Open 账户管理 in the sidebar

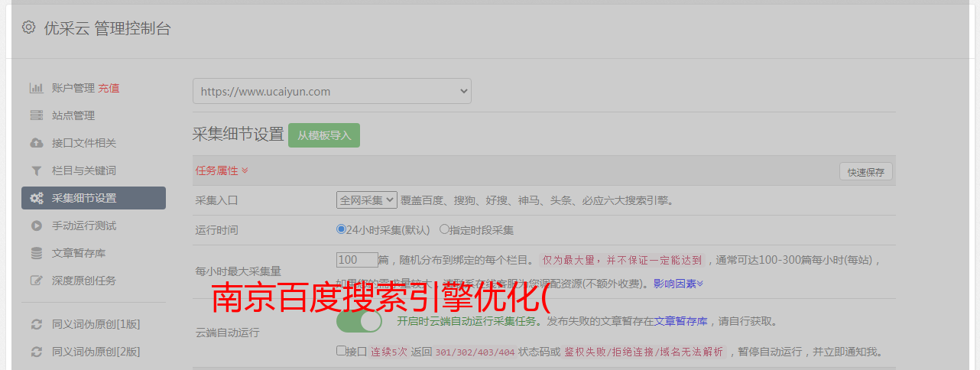73,88
